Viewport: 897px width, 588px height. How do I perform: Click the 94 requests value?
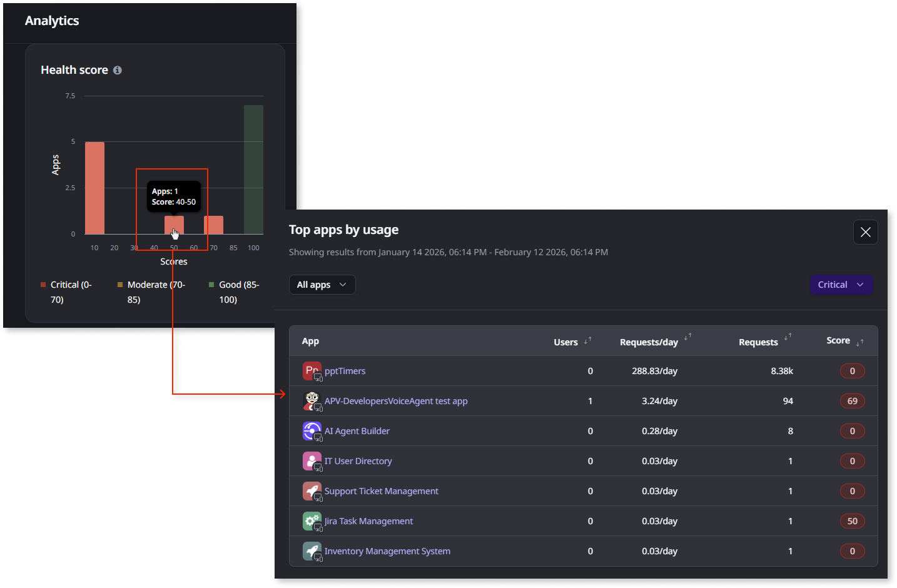(788, 401)
